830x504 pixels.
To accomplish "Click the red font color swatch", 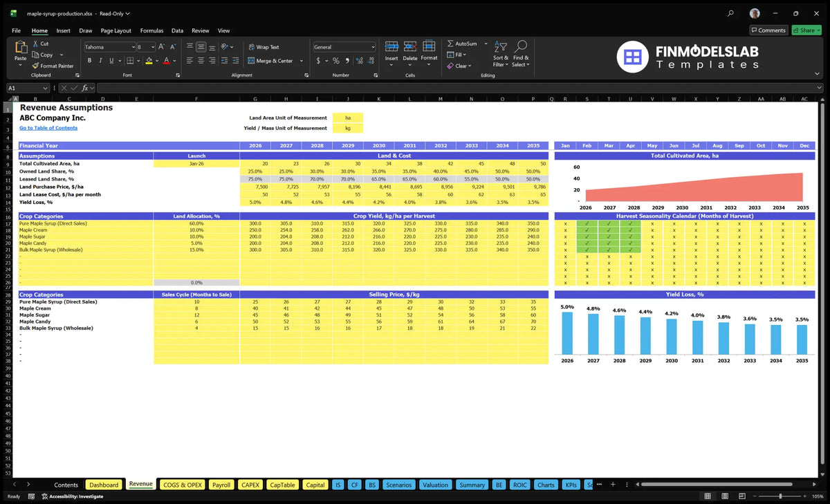I will click(166, 61).
